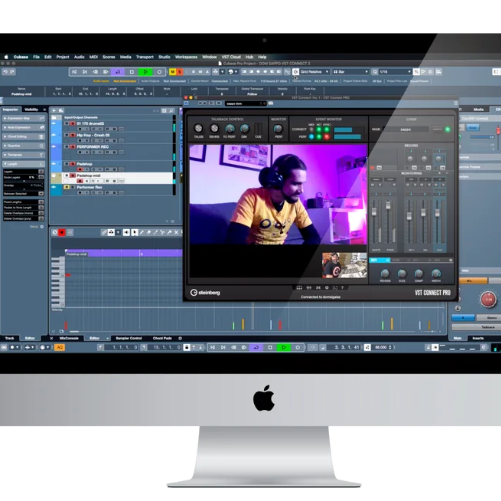The image size is (501, 501).
Task: Click the TO PERF knob in Talkback Control
Action: click(230, 128)
